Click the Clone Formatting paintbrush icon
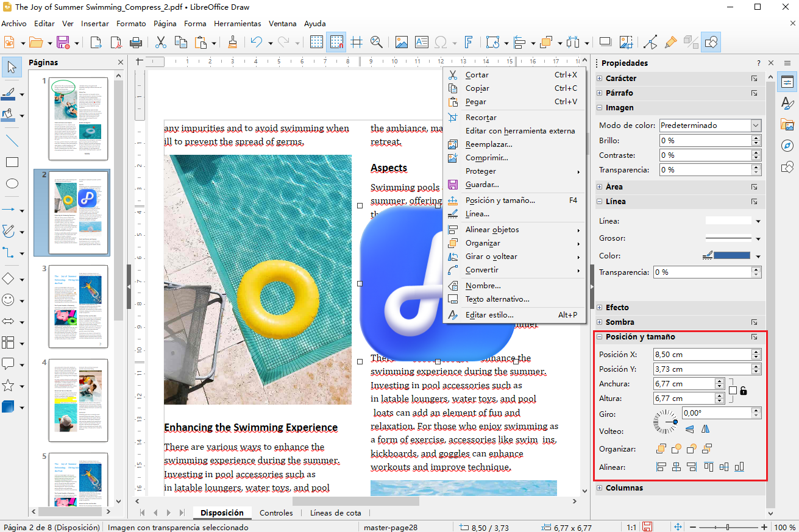This screenshot has width=799, height=532. [232, 42]
